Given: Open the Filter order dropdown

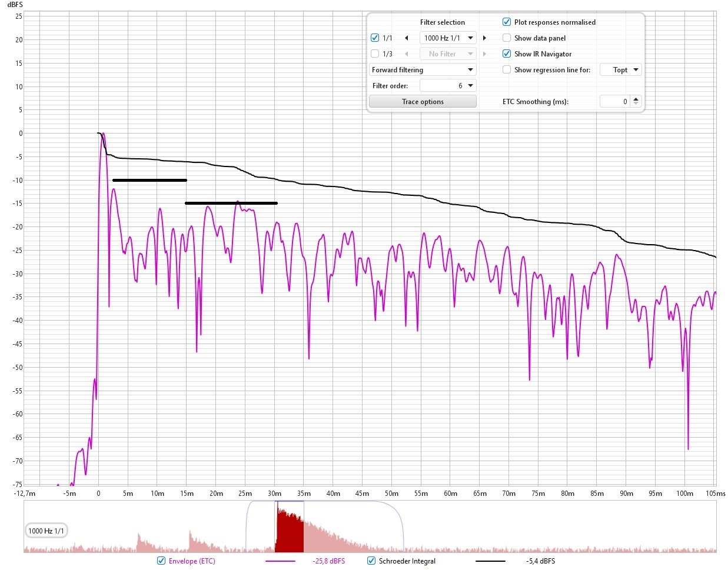Looking at the screenshot, I should click(x=448, y=86).
